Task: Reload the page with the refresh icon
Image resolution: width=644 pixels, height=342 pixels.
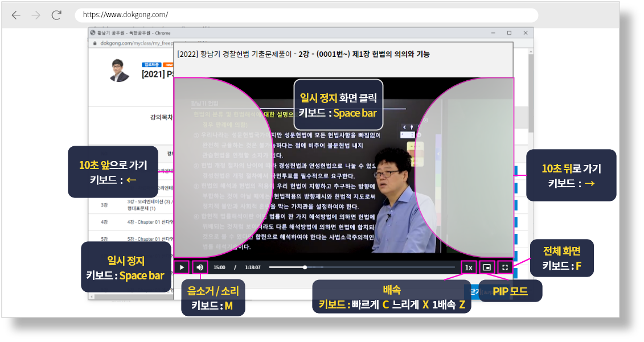Action: tap(56, 15)
